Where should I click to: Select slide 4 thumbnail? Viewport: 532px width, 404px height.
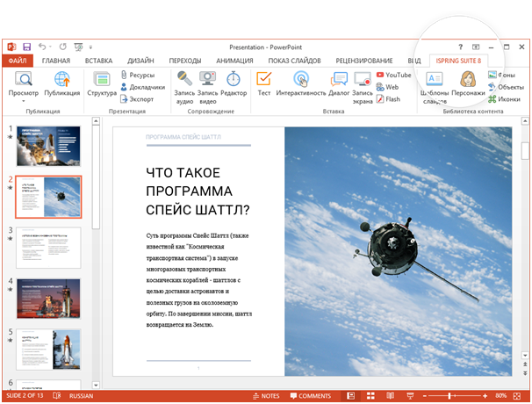click(x=48, y=299)
